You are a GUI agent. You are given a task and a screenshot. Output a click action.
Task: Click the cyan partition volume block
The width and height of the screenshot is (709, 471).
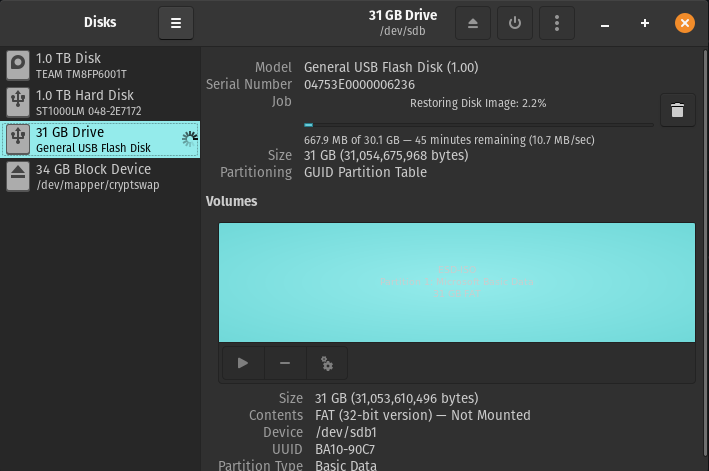[456, 283]
